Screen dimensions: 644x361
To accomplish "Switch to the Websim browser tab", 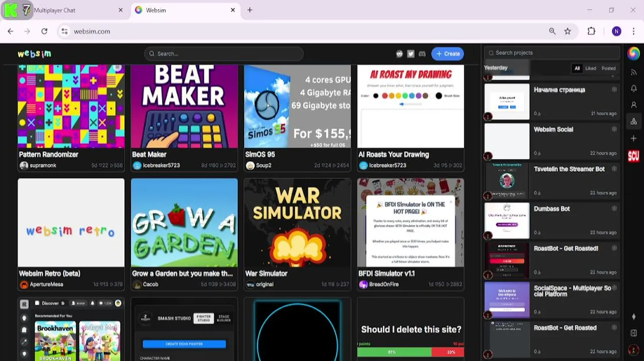I will click(185, 10).
